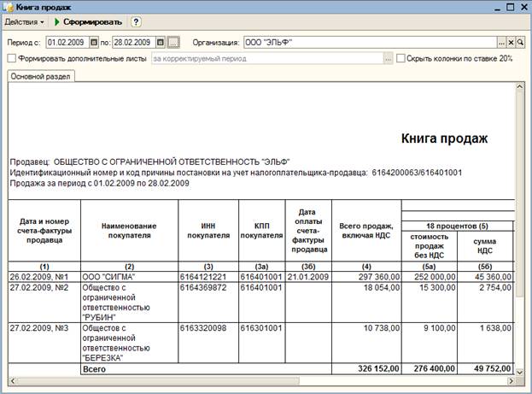Image resolution: width=532 pixels, height=394 pixels.
Task: Select the Основной раздел tab
Action: pos(40,77)
